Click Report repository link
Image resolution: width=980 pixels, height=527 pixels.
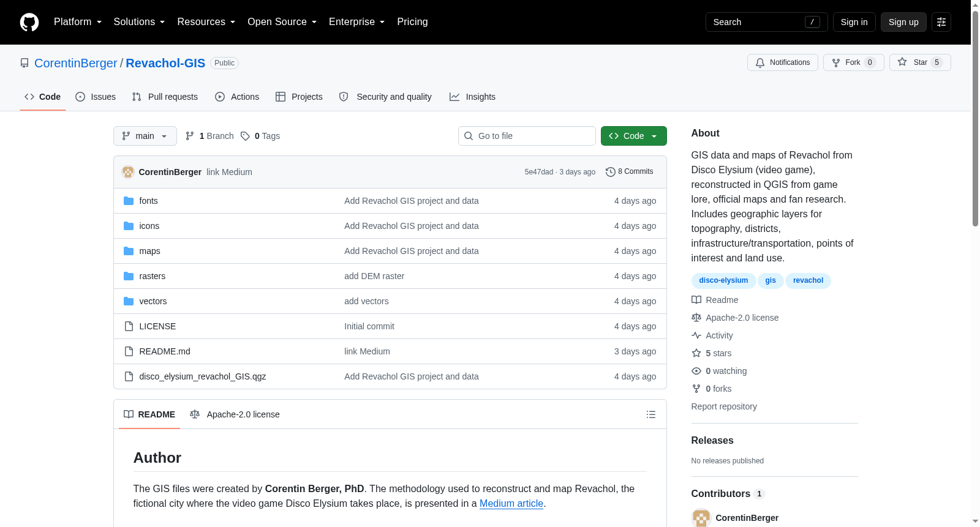point(724,406)
